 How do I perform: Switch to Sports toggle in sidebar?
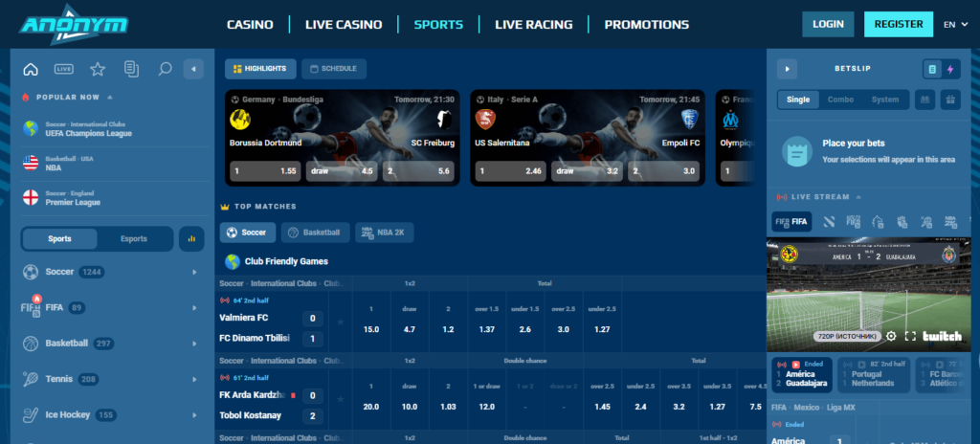pos(60,239)
